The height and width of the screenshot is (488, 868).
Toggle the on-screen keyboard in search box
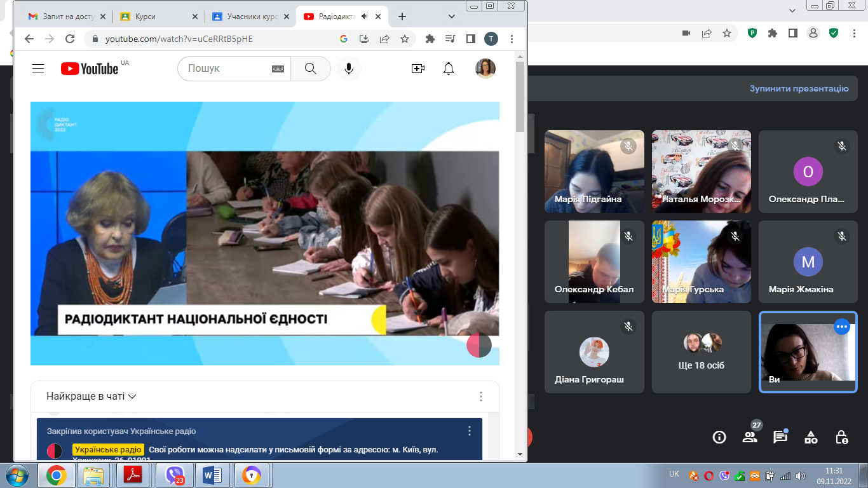coord(278,69)
